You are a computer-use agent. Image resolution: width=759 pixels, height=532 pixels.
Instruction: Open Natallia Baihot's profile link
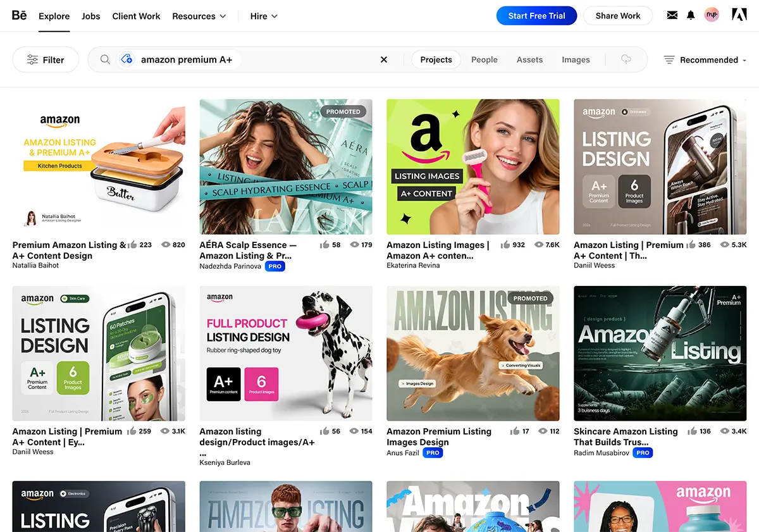click(35, 266)
